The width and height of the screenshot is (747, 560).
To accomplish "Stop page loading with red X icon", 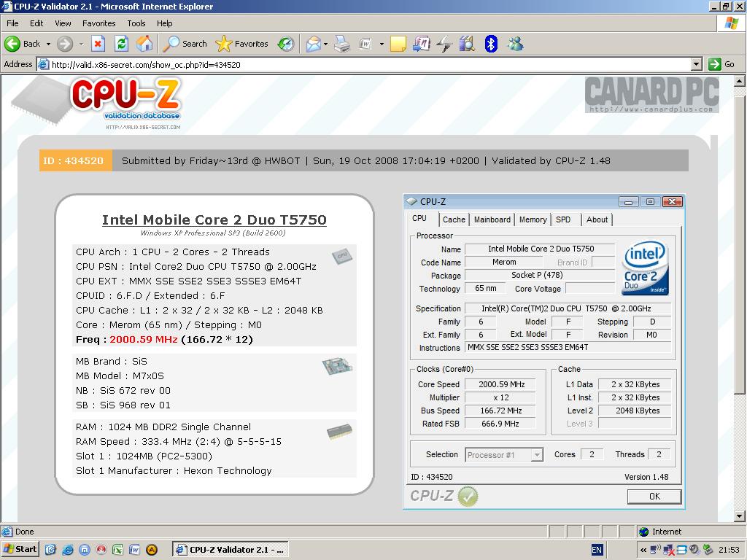I will [x=98, y=44].
